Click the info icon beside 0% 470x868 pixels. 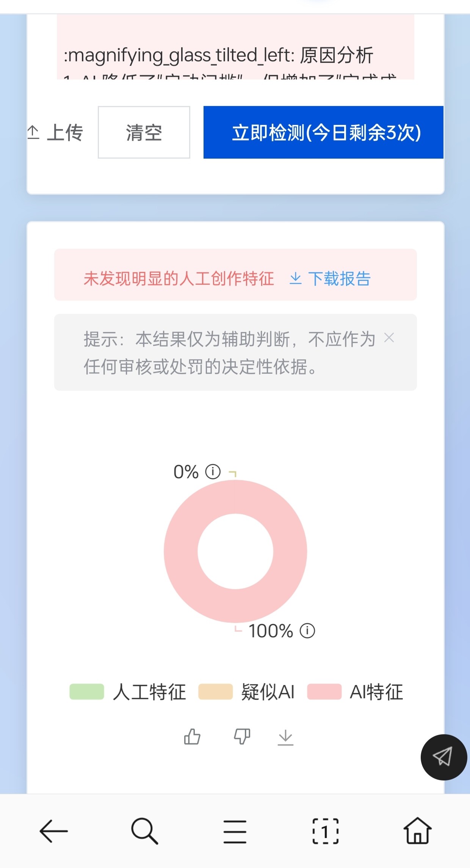coord(213,472)
